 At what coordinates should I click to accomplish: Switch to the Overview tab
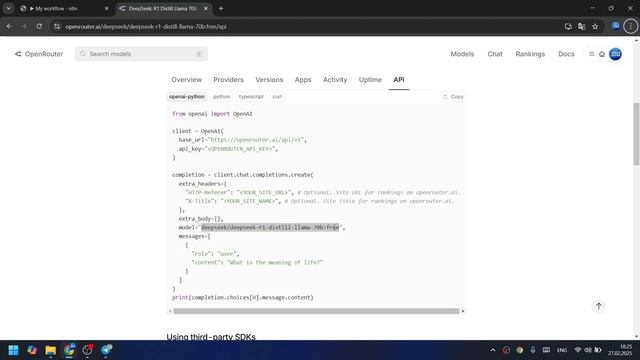coord(187,80)
